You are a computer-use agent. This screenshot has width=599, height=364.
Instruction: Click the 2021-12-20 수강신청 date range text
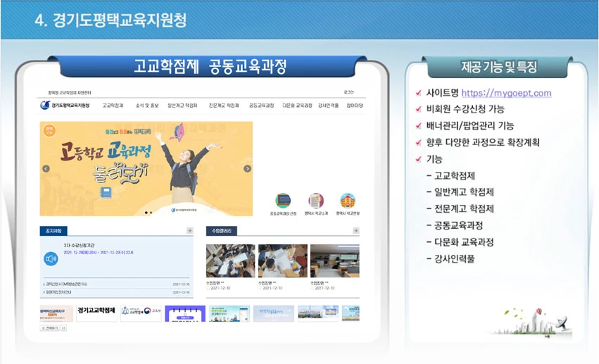point(99,253)
